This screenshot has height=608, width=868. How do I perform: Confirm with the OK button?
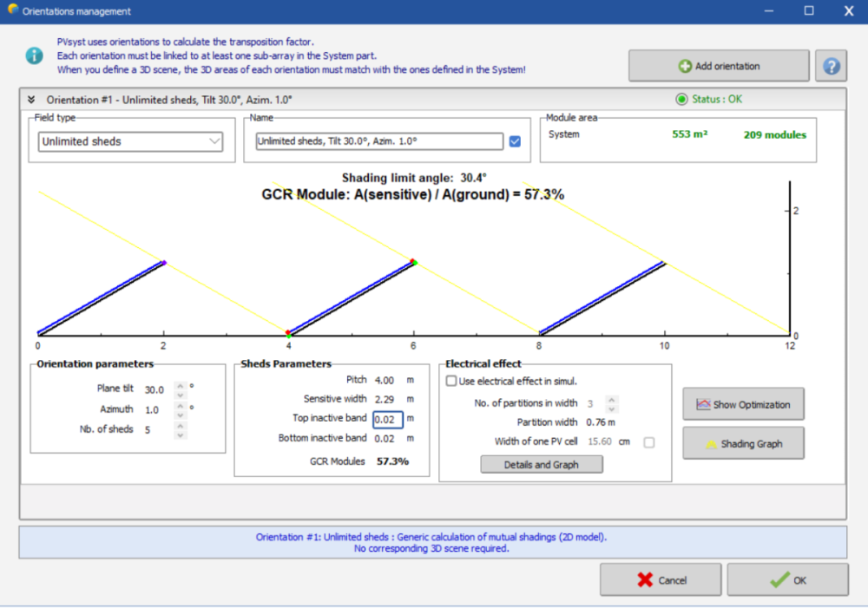[x=787, y=580]
